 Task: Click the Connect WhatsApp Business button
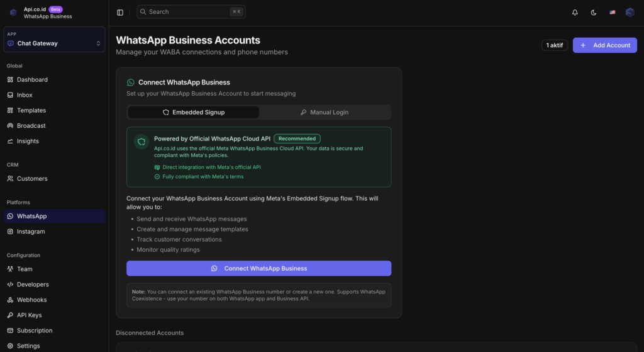click(x=258, y=268)
